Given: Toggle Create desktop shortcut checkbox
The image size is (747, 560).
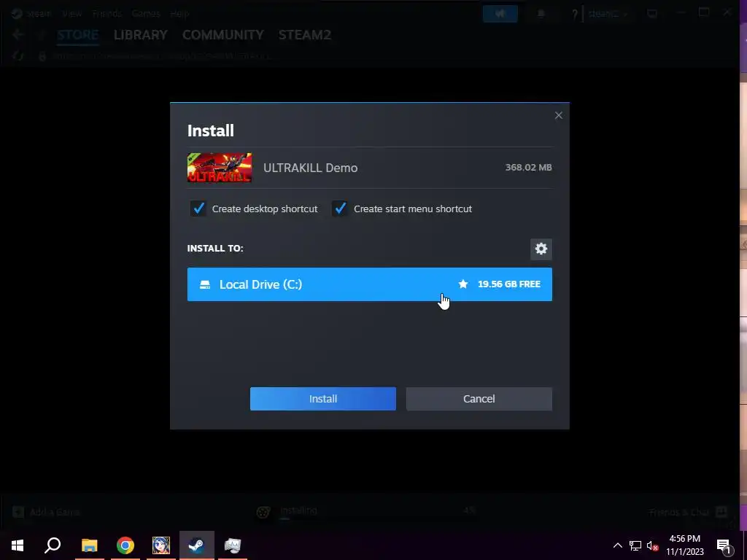Looking at the screenshot, I should 198,209.
